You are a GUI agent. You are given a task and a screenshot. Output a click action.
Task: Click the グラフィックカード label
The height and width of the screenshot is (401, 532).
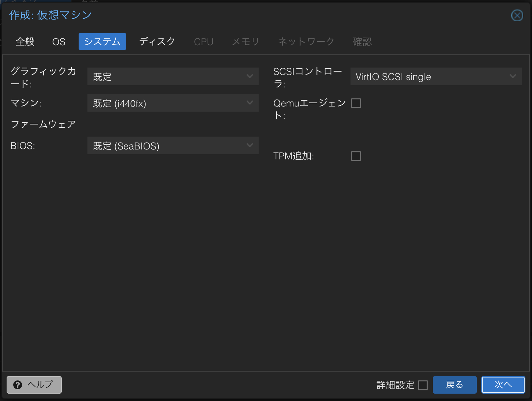click(43, 77)
